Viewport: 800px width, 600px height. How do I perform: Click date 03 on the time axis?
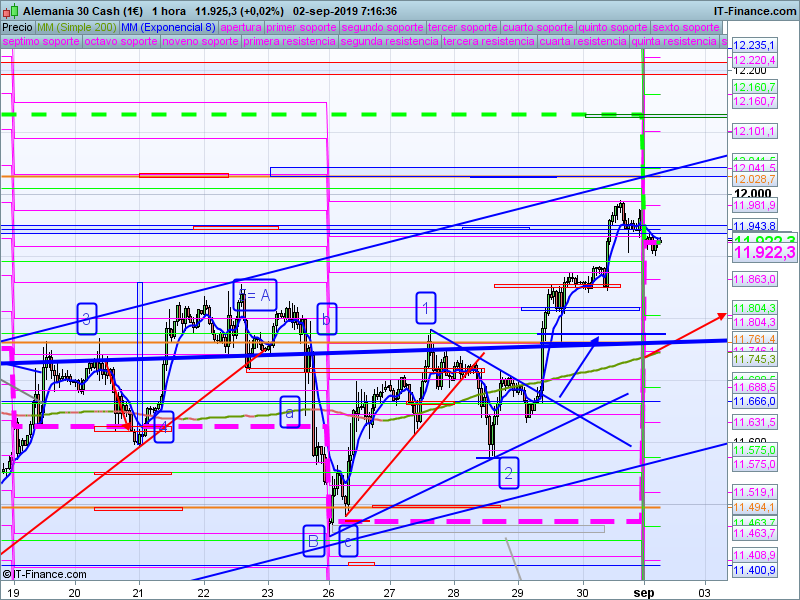coord(705,592)
